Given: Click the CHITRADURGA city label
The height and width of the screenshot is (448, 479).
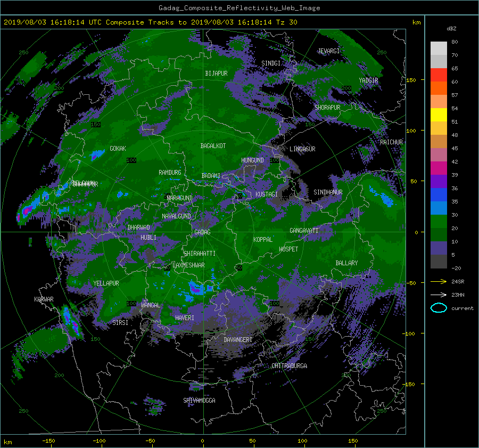Looking at the screenshot, I should click(x=290, y=366).
